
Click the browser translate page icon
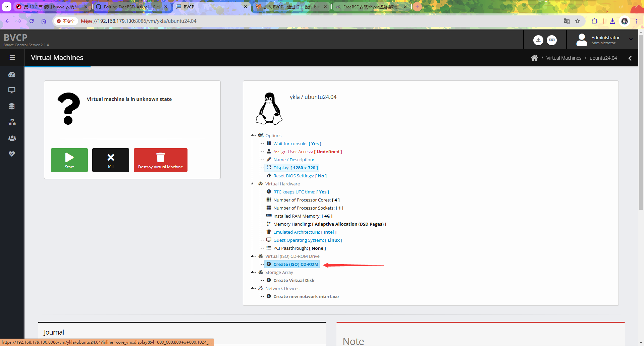[567, 21]
